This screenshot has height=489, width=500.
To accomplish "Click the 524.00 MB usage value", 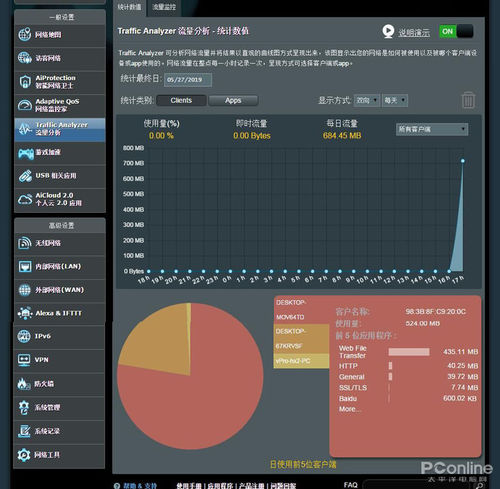I will (x=423, y=323).
